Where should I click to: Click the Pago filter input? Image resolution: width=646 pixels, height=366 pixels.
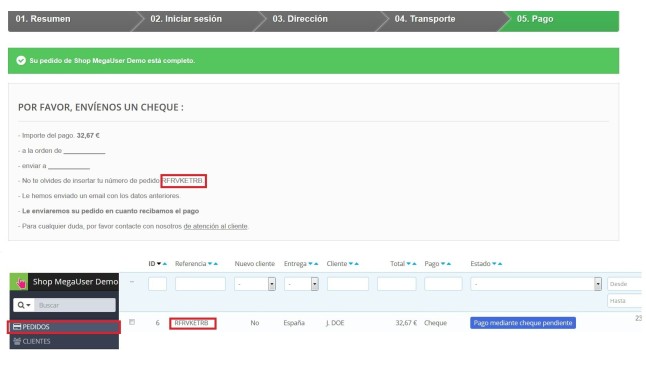pos(443,284)
